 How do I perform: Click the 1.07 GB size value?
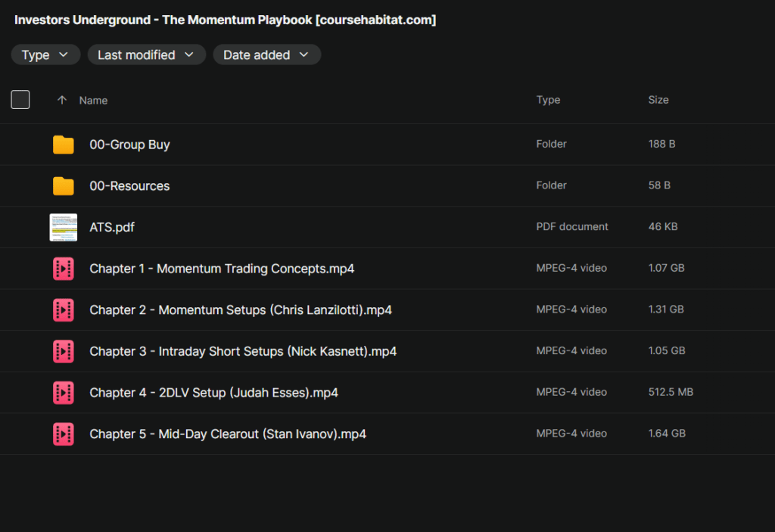tap(666, 268)
